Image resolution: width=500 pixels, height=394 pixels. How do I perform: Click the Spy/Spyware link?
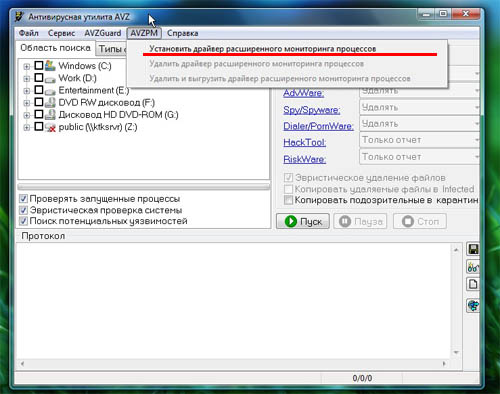pyautogui.click(x=312, y=110)
